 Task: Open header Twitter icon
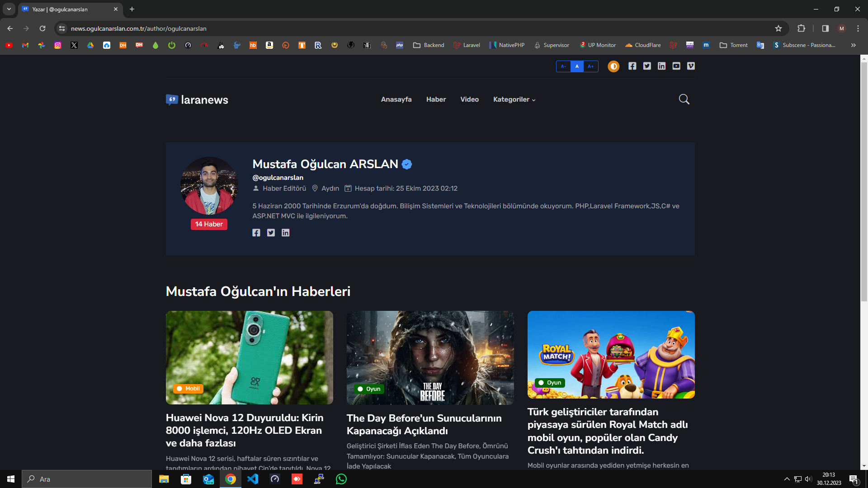[647, 66]
